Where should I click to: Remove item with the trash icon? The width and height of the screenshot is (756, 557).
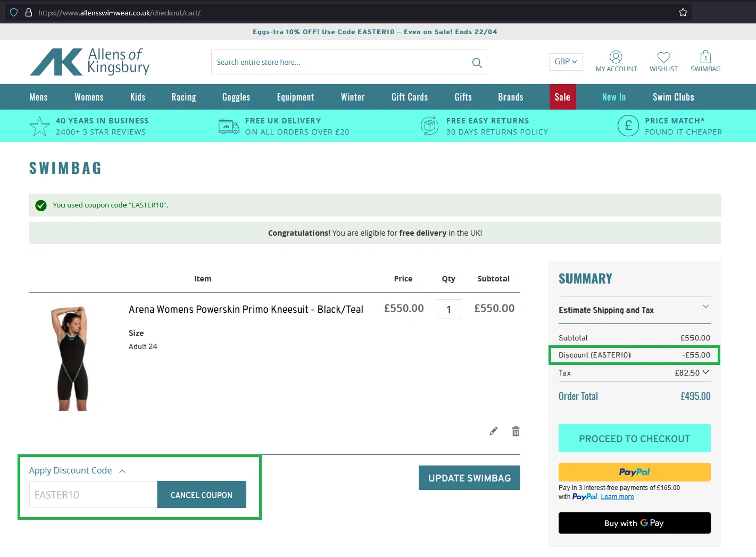515,431
